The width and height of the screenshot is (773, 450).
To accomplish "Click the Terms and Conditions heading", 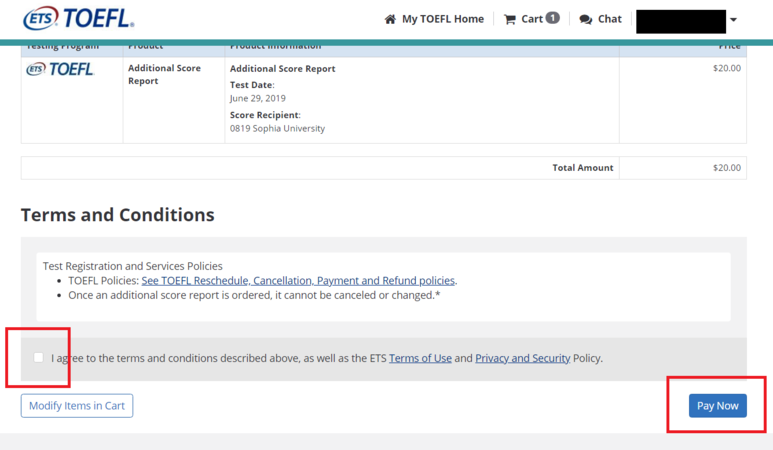I will (x=117, y=215).
